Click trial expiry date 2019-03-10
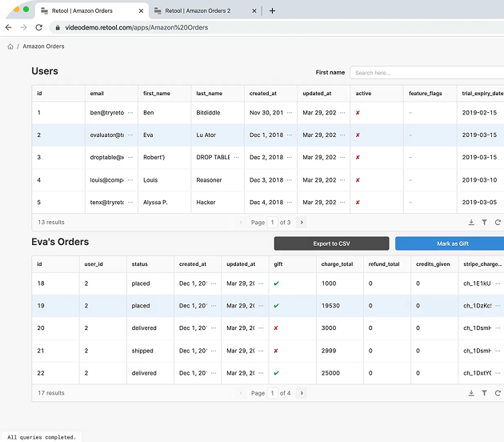The image size is (504, 442). 479,180
